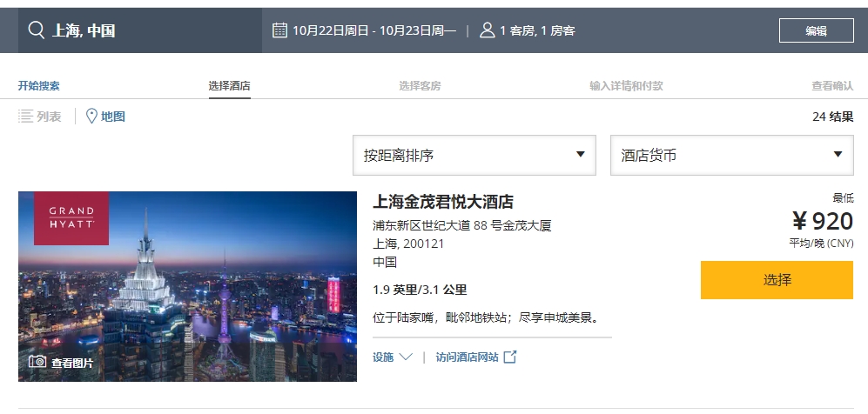This screenshot has width=868, height=414.
Task: Click the Shanghai skyline hotel thumbnail
Action: pyautogui.click(x=188, y=286)
